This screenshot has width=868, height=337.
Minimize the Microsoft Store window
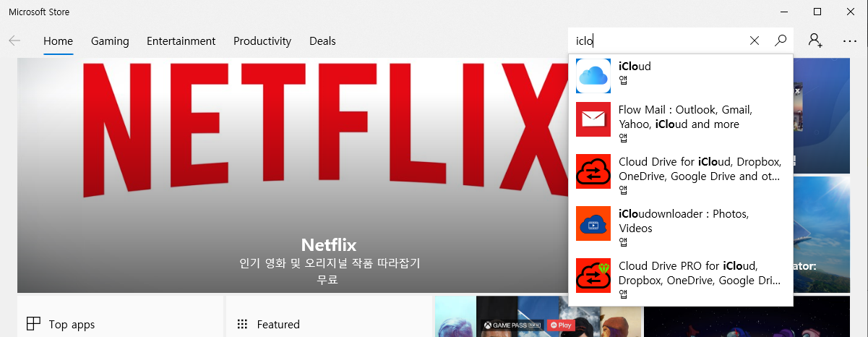click(785, 12)
